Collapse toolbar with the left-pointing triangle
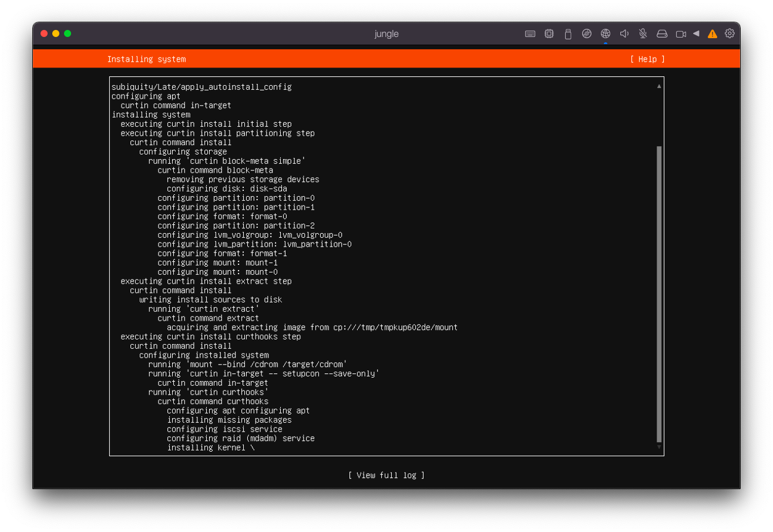 point(696,33)
